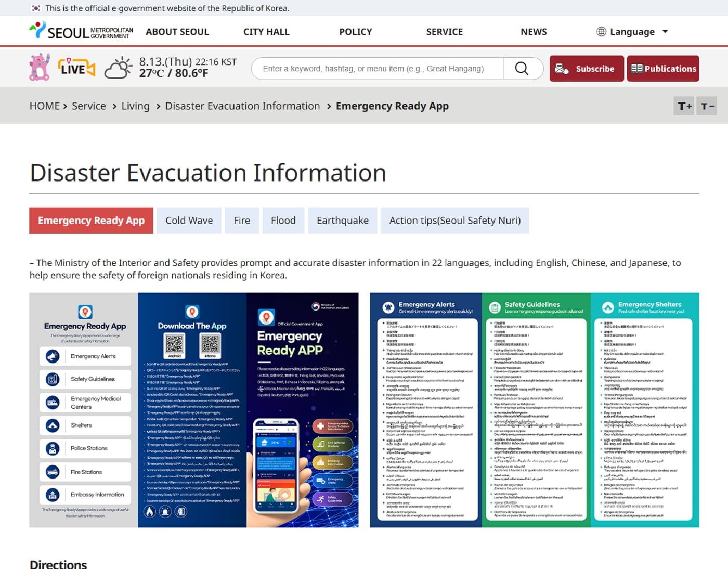The image size is (728, 569).
Task: Click the Korean flag icon in top banner
Action: click(35, 8)
